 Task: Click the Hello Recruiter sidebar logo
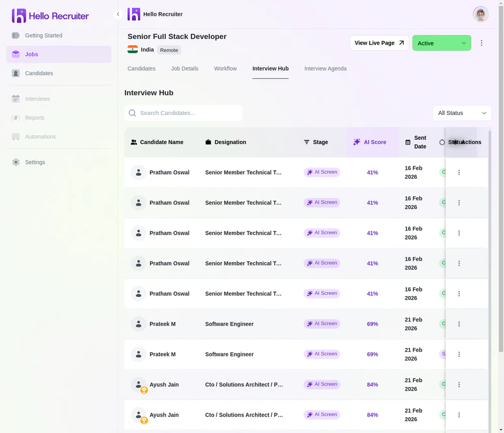click(x=50, y=16)
